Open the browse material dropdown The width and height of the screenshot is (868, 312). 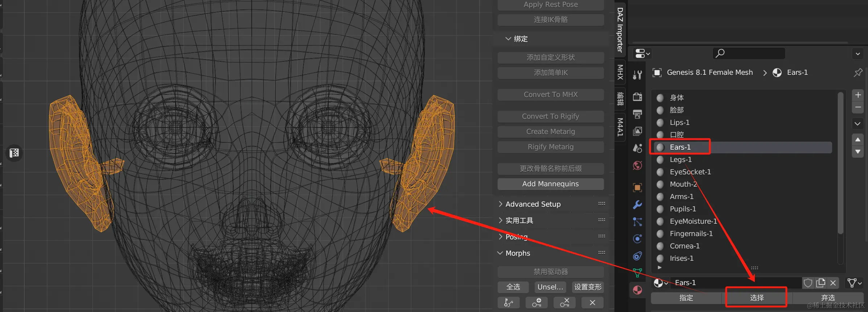click(661, 283)
